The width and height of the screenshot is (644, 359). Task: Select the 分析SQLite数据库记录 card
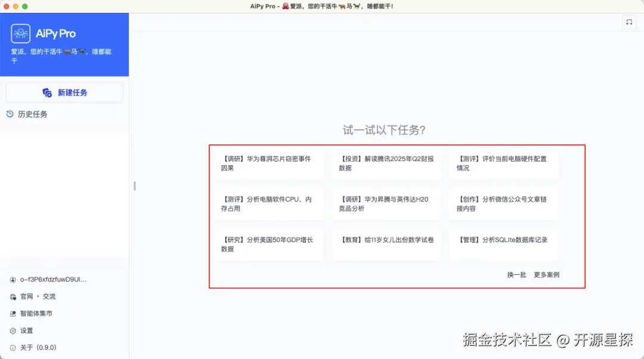[x=504, y=244]
